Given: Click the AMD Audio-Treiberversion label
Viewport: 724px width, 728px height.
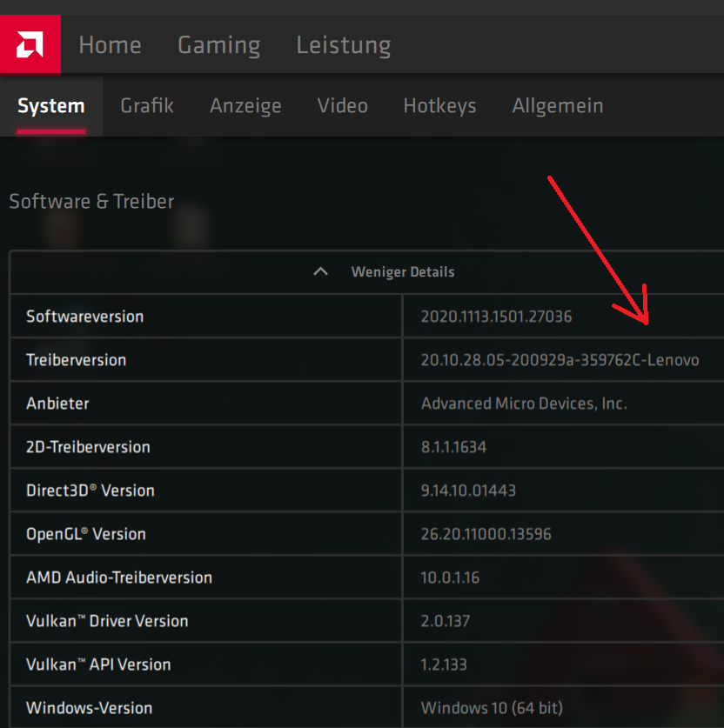Looking at the screenshot, I should coord(119,578).
